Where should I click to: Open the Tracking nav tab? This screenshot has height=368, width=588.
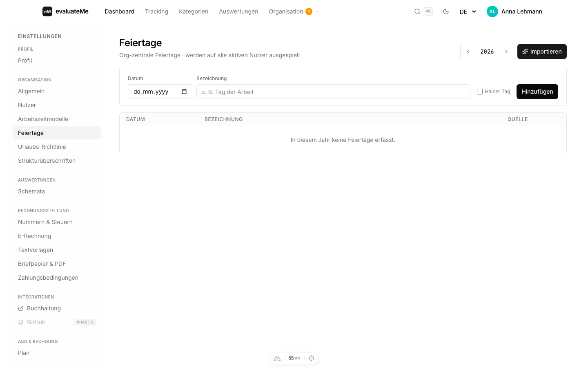(x=156, y=11)
